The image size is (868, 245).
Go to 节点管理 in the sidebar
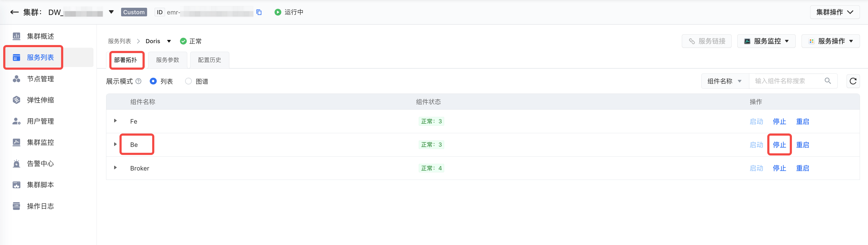40,79
